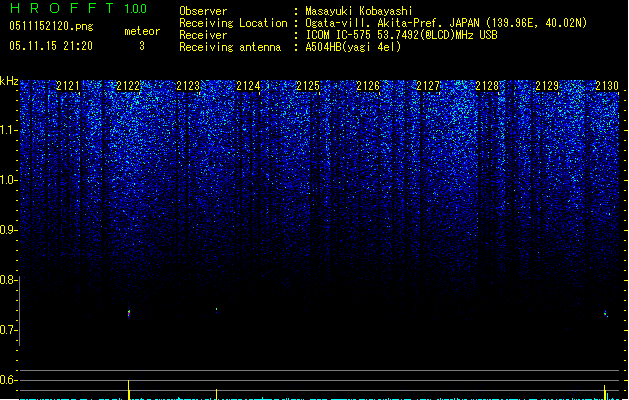The image size is (629, 400).
Task: Click the date stamp 05.11.15 21:20
Action: pos(51,46)
